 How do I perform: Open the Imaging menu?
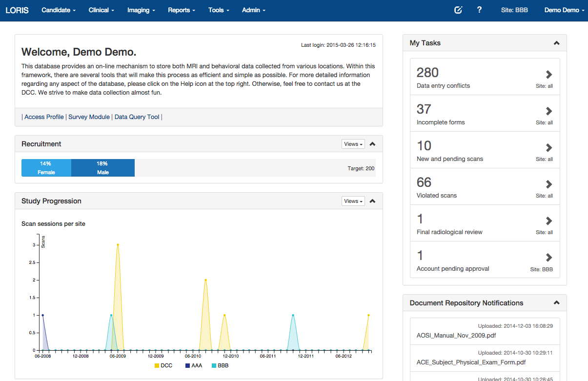pyautogui.click(x=141, y=10)
